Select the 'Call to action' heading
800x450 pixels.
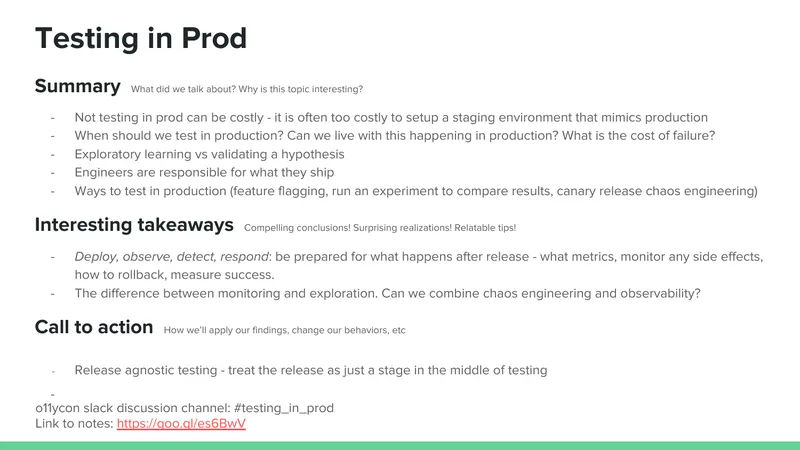[x=94, y=327]
